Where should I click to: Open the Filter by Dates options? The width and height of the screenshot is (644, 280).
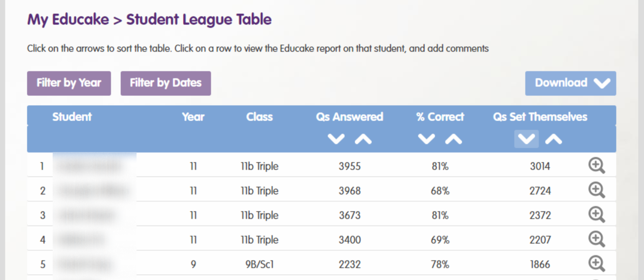pyautogui.click(x=166, y=83)
